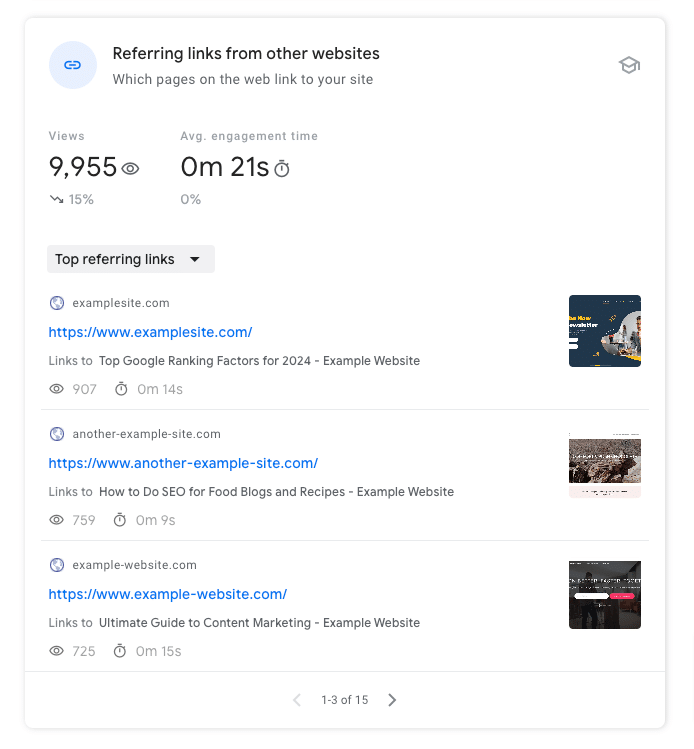Click the Avg. engagement time label
The height and width of the screenshot is (749, 694).
point(249,136)
